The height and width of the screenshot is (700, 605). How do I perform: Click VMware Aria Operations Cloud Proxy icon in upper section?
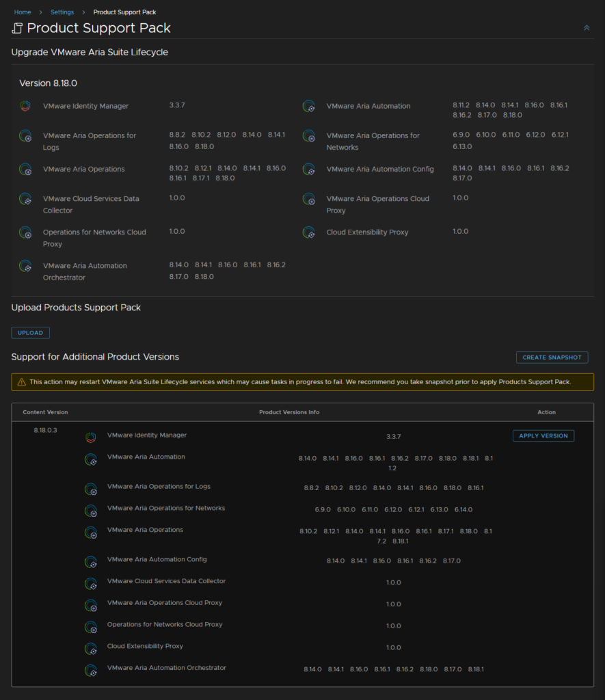click(x=308, y=199)
